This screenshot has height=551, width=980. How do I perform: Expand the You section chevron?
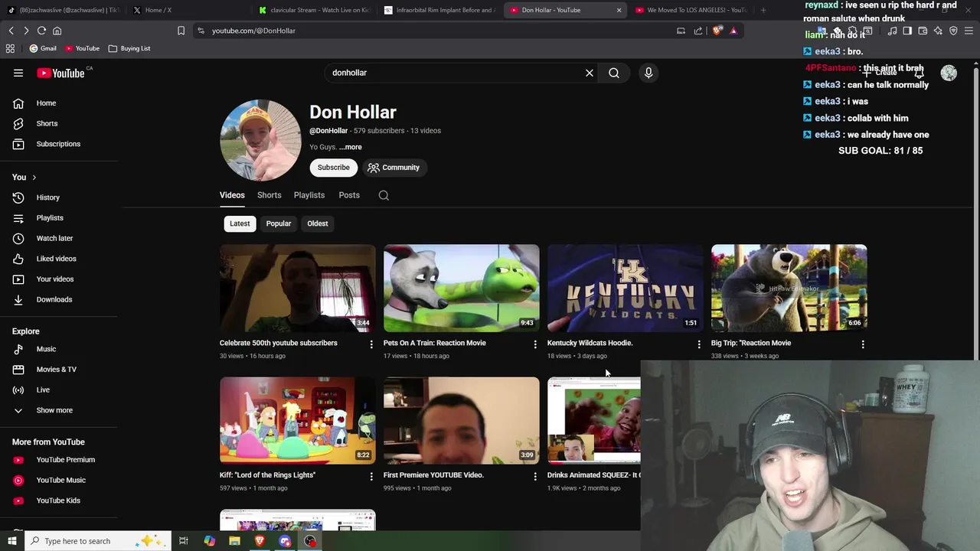[34, 178]
